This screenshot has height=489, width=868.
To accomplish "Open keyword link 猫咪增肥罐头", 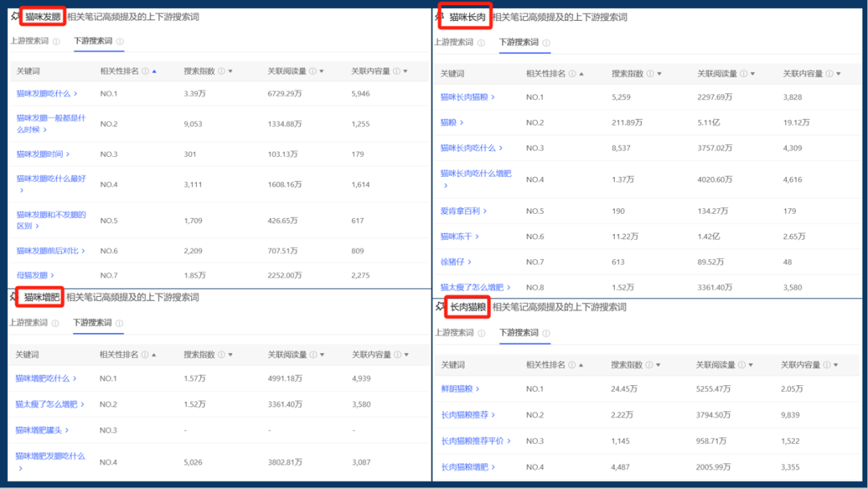I will point(43,429).
